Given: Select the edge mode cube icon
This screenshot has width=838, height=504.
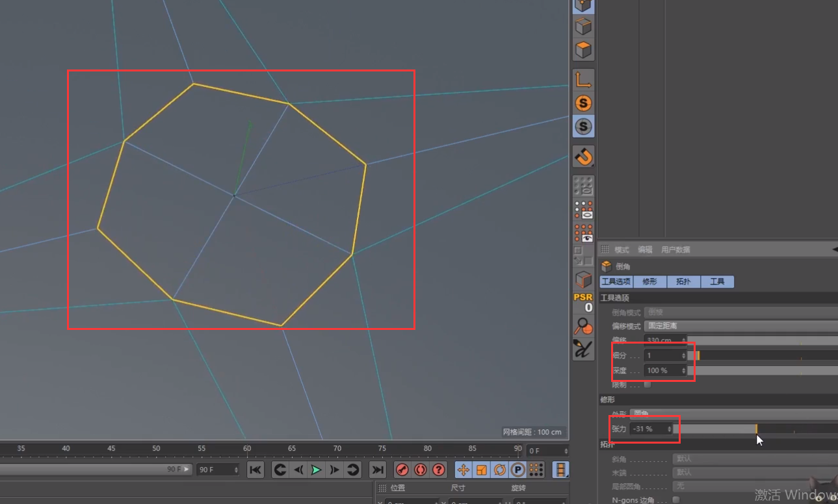Looking at the screenshot, I should (583, 26).
